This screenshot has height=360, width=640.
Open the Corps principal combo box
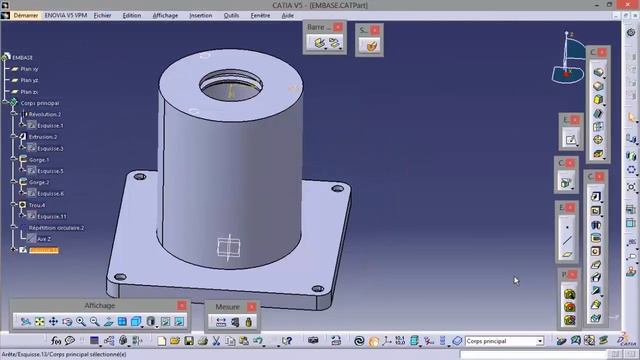pyautogui.click(x=504, y=341)
